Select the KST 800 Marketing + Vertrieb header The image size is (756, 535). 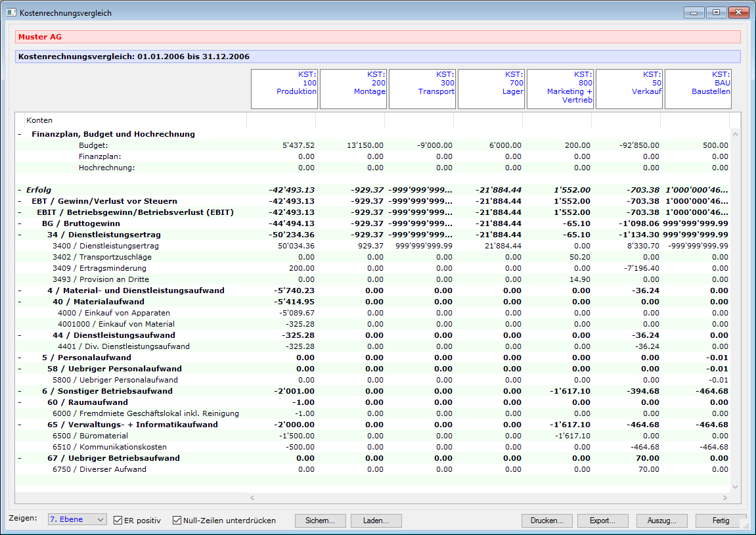560,89
